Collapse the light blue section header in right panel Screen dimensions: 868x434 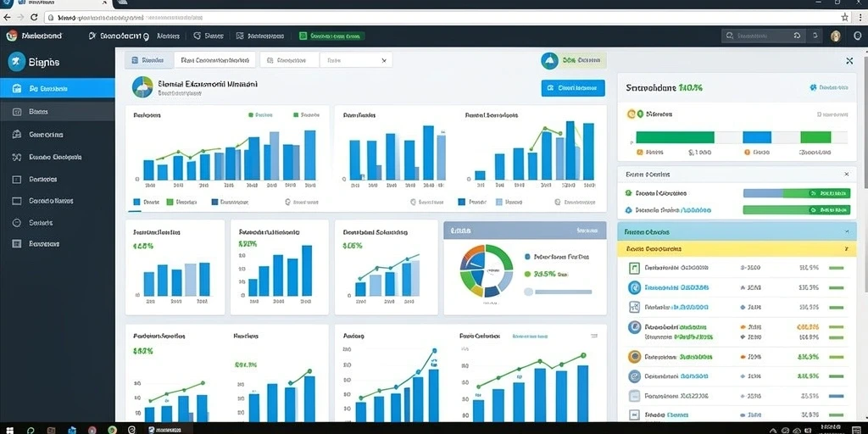pyautogui.click(x=732, y=231)
